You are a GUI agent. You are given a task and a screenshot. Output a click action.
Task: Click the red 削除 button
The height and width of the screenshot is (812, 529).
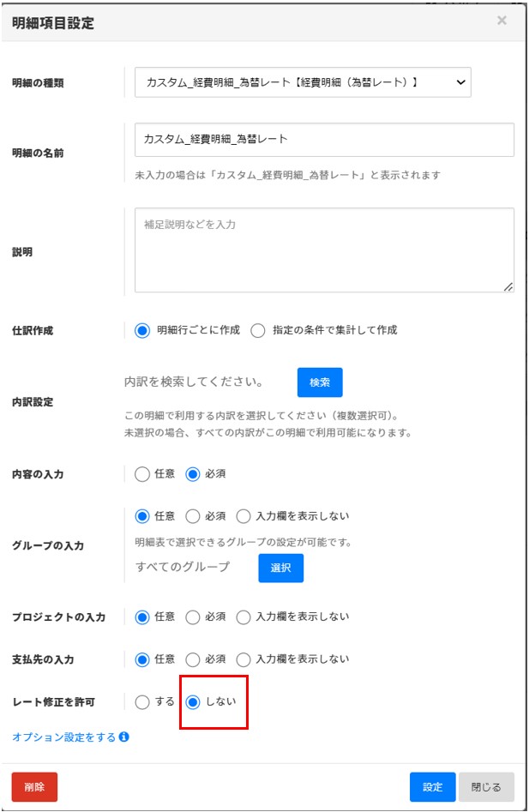pos(34,787)
